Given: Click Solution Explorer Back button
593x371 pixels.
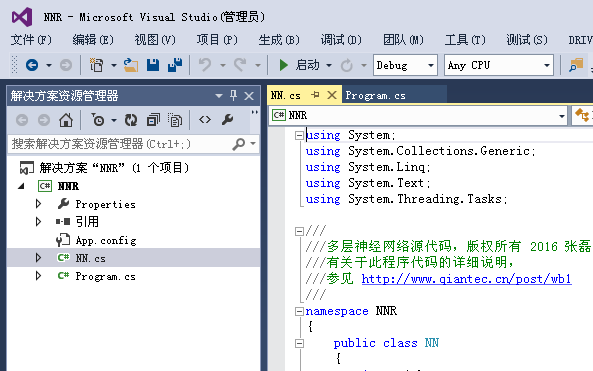Looking at the screenshot, I should click(x=22, y=120).
